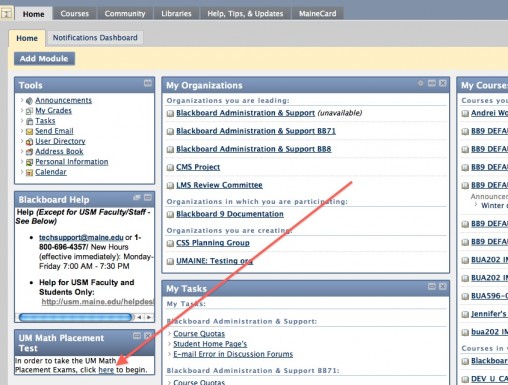Open the User Directory link
The image size is (508, 385).
point(60,141)
